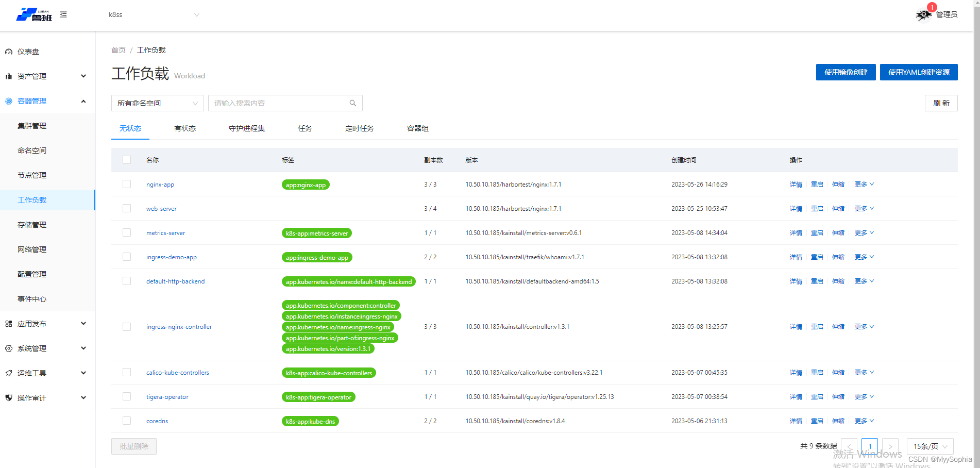The height and width of the screenshot is (468, 980).
Task: Check the metrics-server row checkbox
Action: tap(127, 232)
